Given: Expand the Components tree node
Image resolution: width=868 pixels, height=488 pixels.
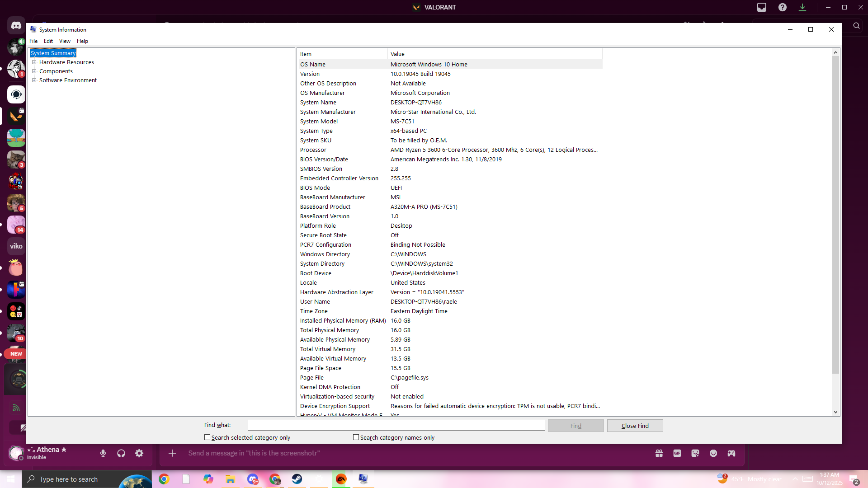Looking at the screenshot, I should pyautogui.click(x=34, y=71).
